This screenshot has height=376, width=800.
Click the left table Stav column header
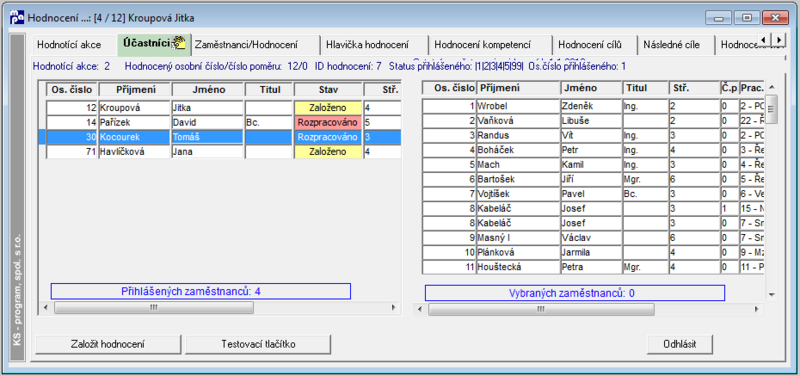coord(328,90)
